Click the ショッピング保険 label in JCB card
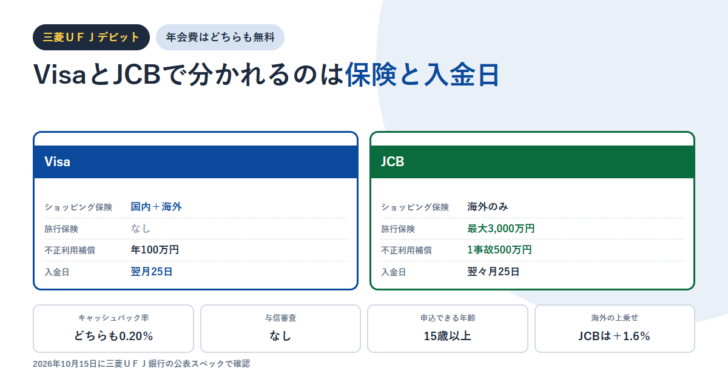Screen dimensions: 728x382 pos(415,207)
